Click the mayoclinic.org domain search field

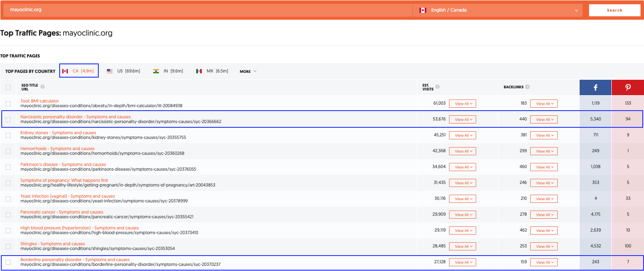coord(208,10)
